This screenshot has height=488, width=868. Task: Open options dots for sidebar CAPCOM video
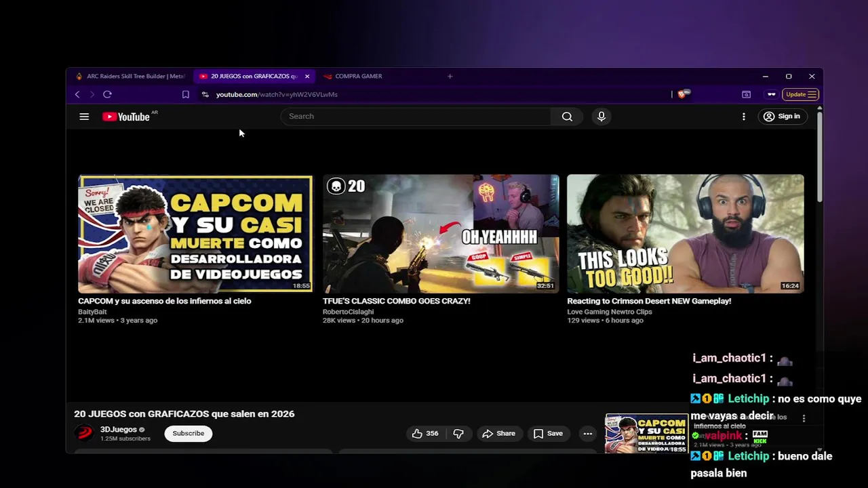click(804, 418)
